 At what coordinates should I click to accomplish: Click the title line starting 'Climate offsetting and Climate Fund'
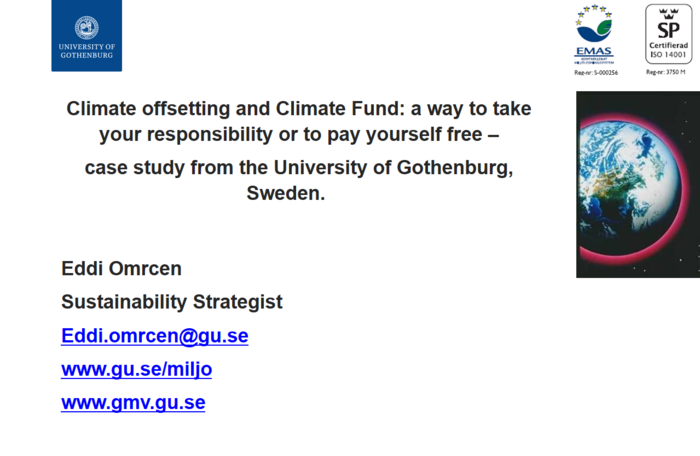pos(299,109)
